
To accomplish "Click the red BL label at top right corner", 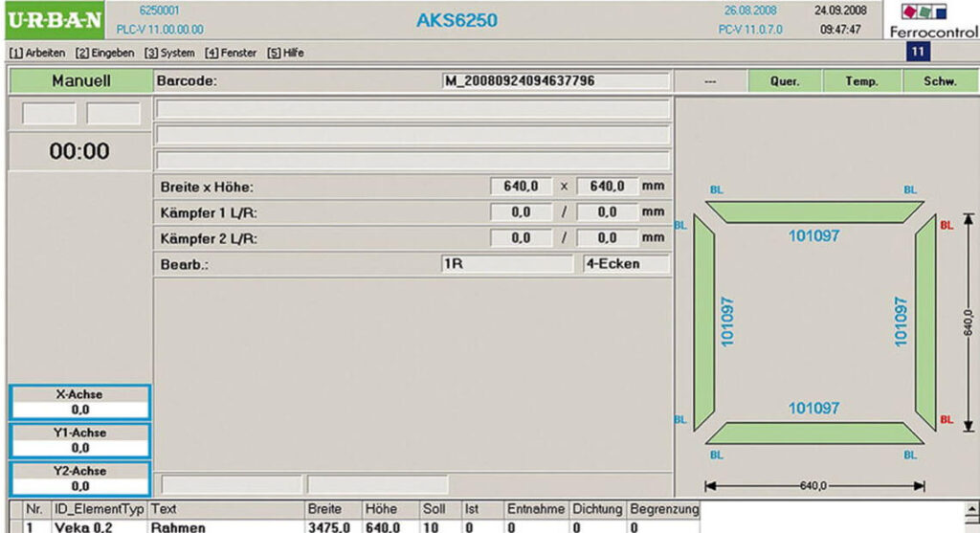I will tap(947, 226).
